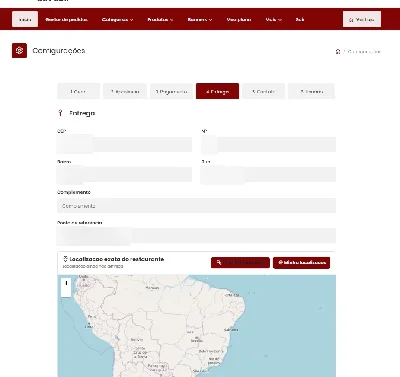The image size is (400, 377).
Task: Click the Nº number input field
Action: coord(268,144)
